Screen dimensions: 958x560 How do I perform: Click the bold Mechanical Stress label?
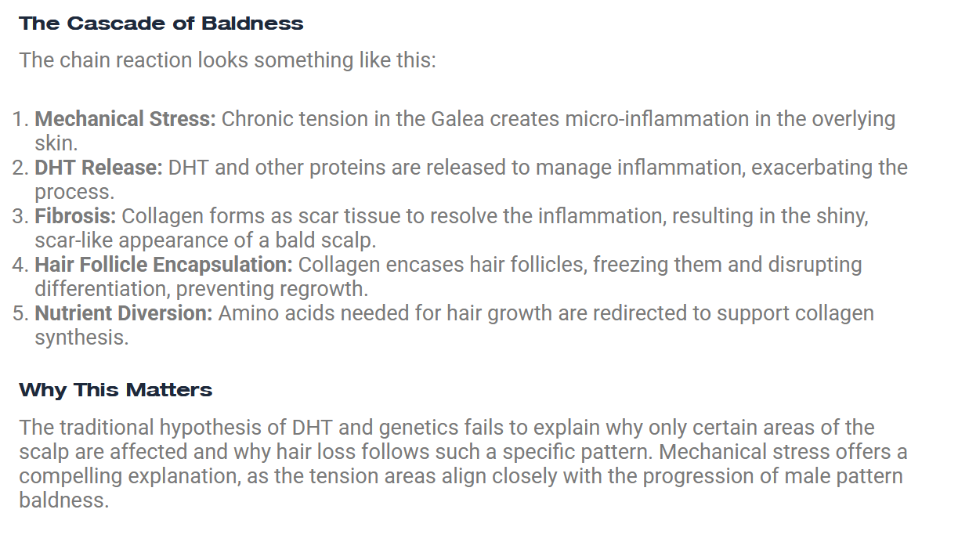(125, 119)
